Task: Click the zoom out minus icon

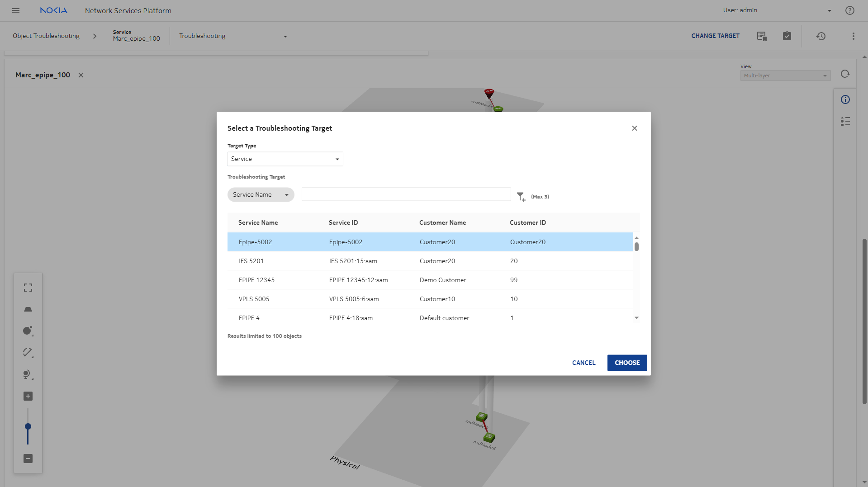Action: (x=28, y=459)
